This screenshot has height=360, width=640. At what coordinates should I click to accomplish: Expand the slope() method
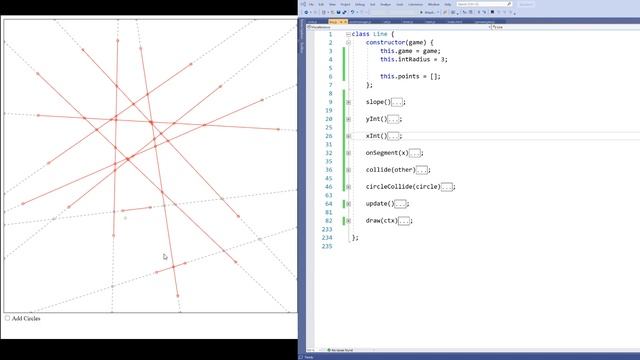(348, 102)
